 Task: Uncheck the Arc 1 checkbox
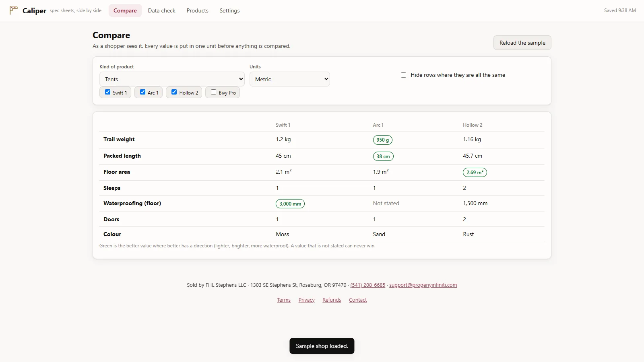coord(142,92)
